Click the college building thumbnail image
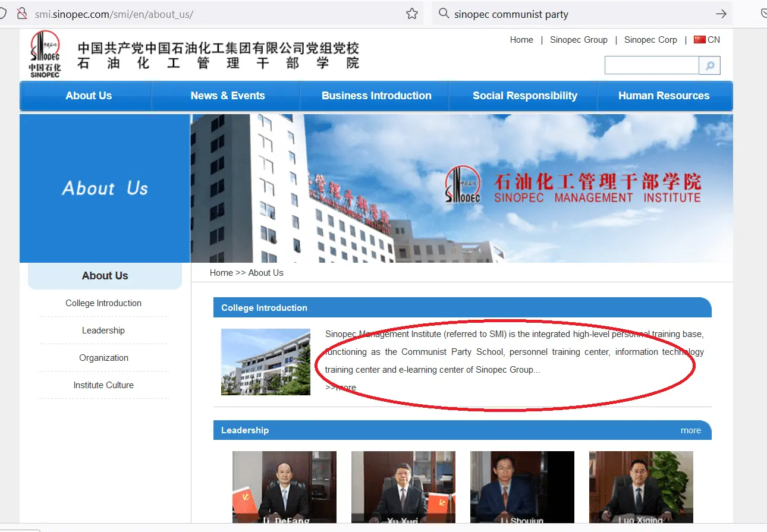767x532 pixels. [x=266, y=362]
